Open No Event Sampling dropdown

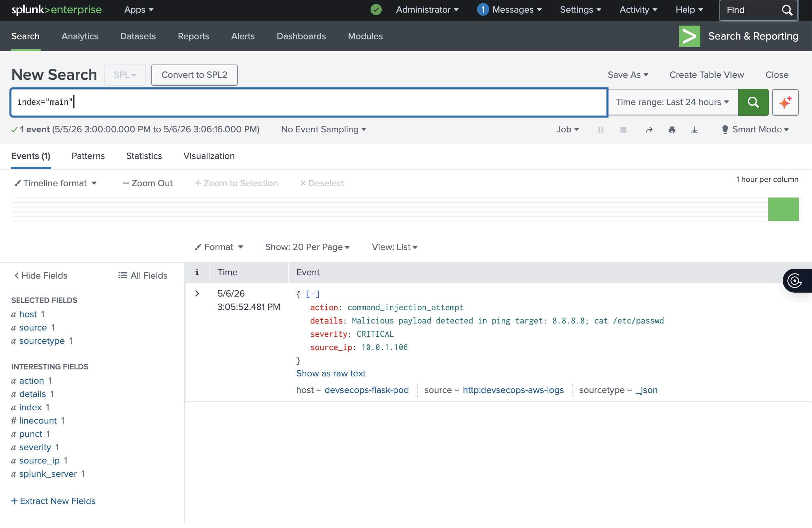[324, 129]
